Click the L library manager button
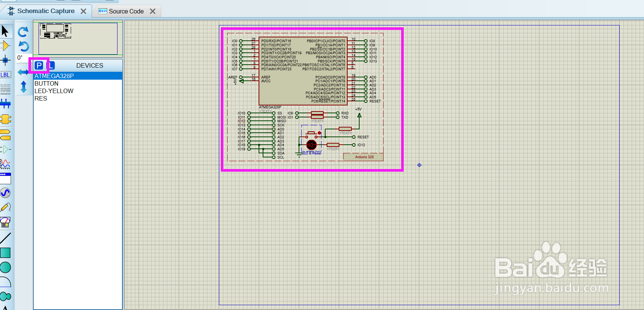Image resolution: width=644 pixels, height=310 pixels. point(52,66)
